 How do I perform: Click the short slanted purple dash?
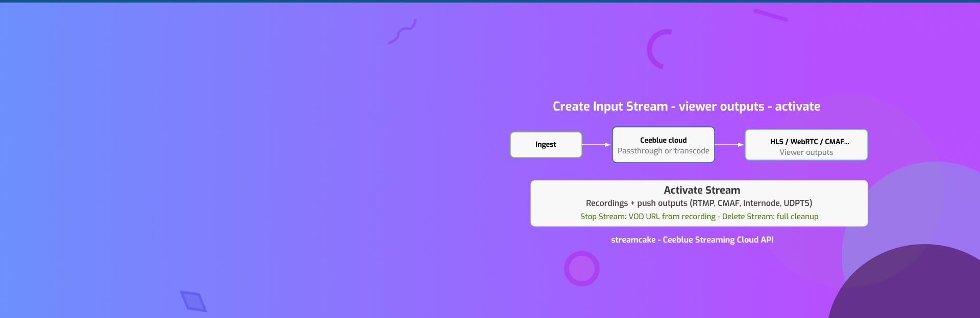(x=770, y=15)
